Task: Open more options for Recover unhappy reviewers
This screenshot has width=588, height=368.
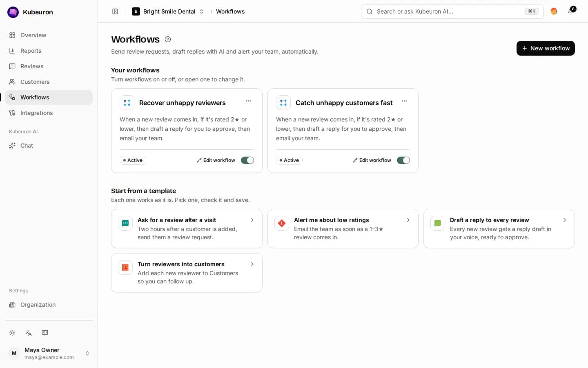Action: click(x=248, y=101)
